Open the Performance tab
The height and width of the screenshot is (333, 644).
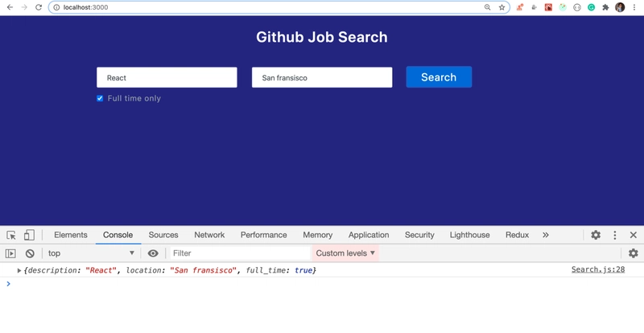264,235
